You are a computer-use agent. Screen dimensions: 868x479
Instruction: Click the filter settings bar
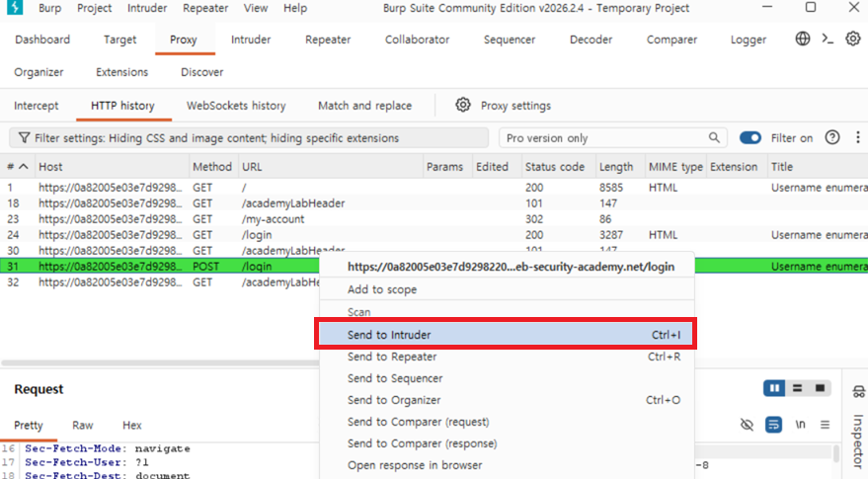249,138
